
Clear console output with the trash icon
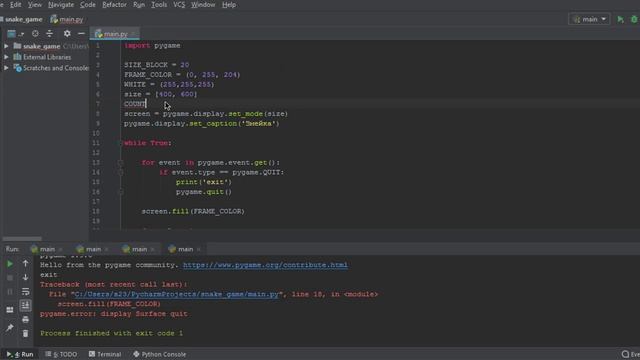point(25,333)
